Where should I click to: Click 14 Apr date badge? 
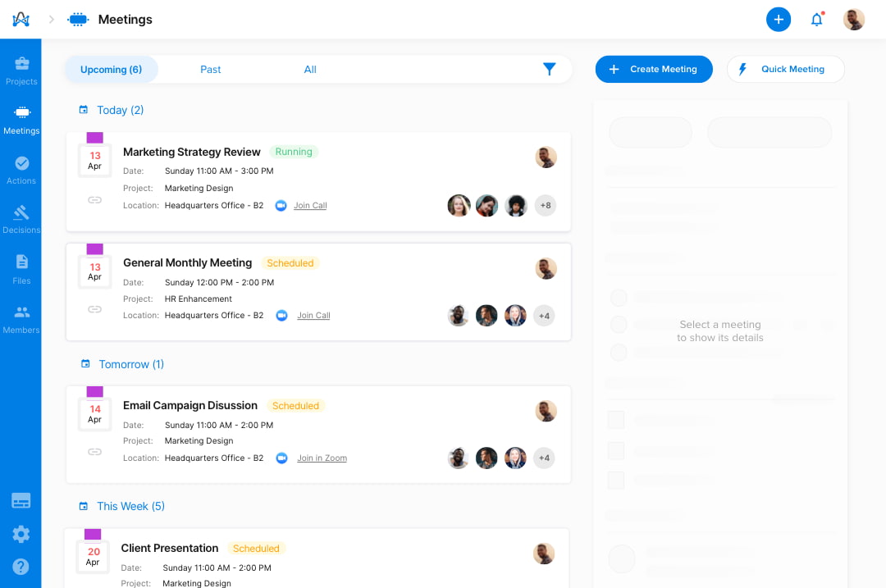coord(95,414)
